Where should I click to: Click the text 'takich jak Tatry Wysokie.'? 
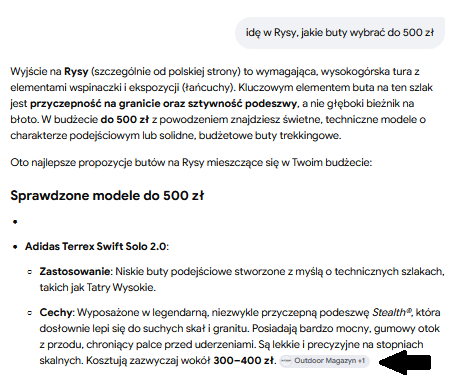click(98, 287)
